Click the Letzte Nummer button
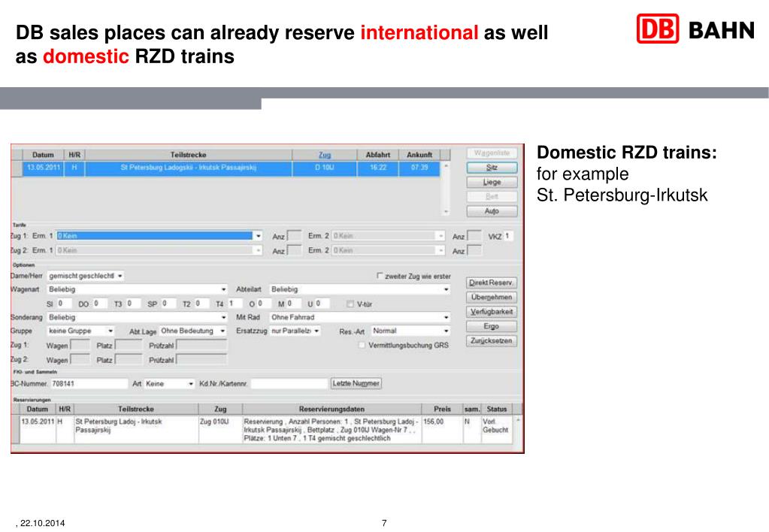The image size is (769, 532). click(x=356, y=383)
